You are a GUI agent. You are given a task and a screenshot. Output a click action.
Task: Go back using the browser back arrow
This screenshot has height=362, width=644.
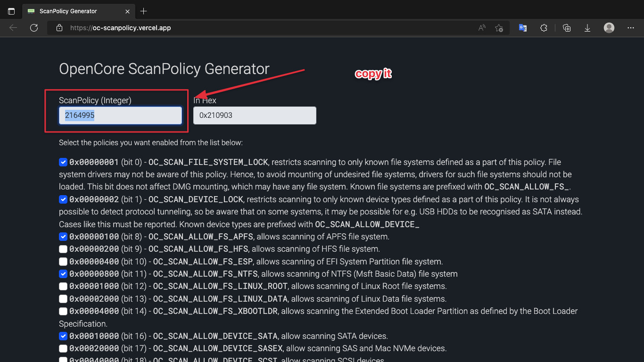point(13,28)
